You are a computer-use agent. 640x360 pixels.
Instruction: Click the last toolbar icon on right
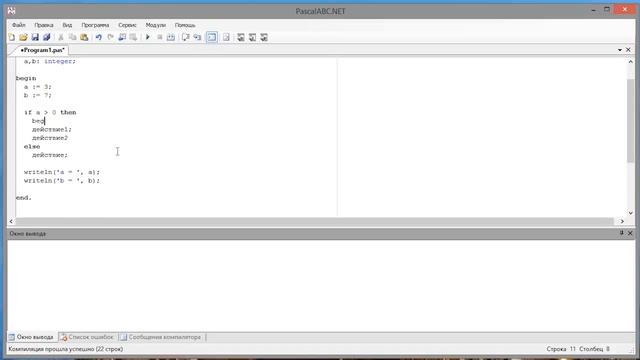coord(264,38)
